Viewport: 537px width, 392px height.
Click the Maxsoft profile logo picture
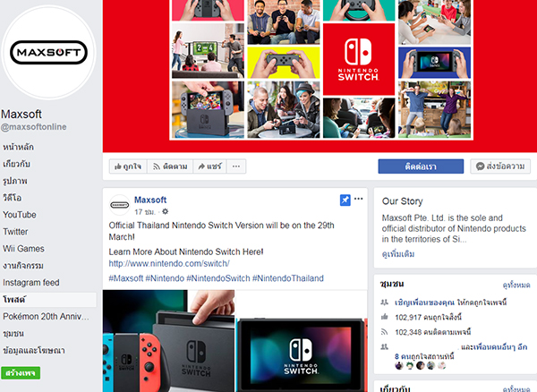tap(48, 53)
